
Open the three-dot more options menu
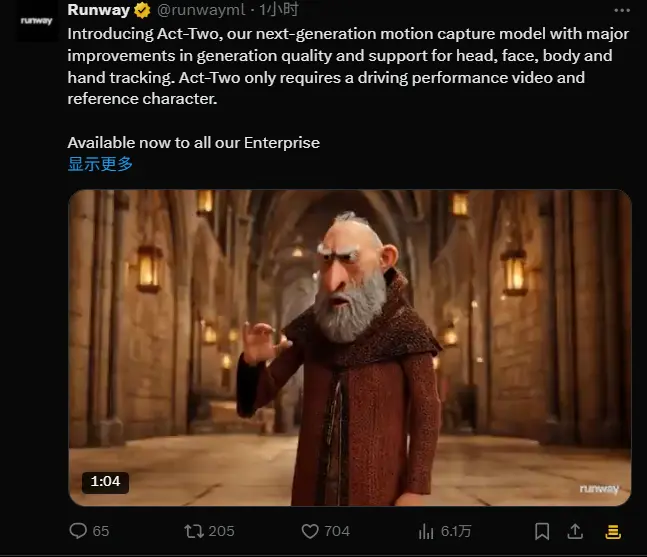click(622, 10)
